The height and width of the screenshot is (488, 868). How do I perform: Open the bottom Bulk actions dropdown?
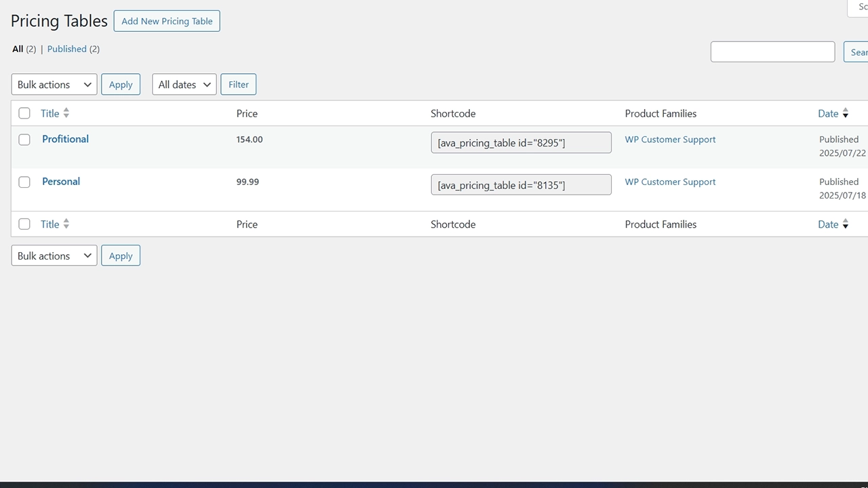tap(54, 256)
